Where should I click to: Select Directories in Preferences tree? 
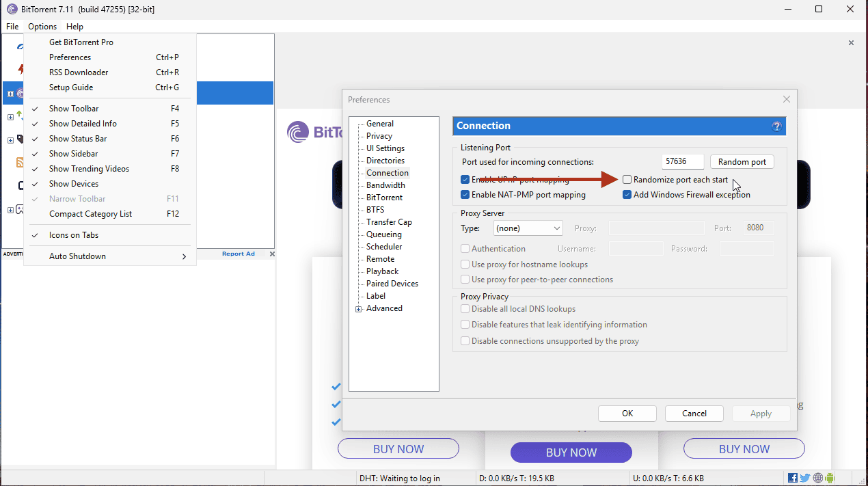coord(385,161)
